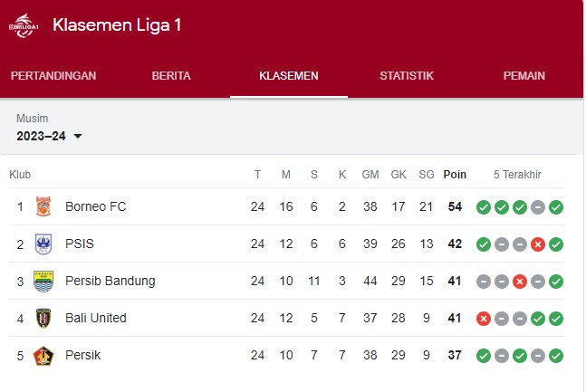Click the Poin column header
Screen dimensions: 586x392
[x=455, y=175]
